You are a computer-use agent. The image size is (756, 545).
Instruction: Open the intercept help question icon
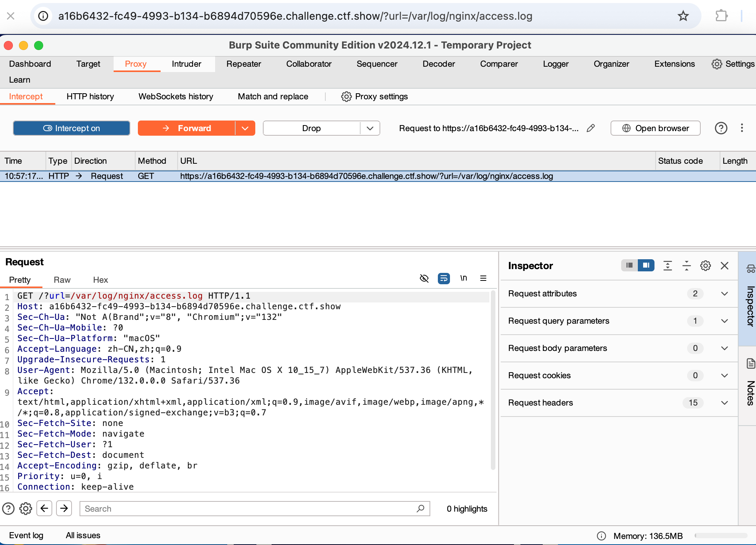click(721, 128)
